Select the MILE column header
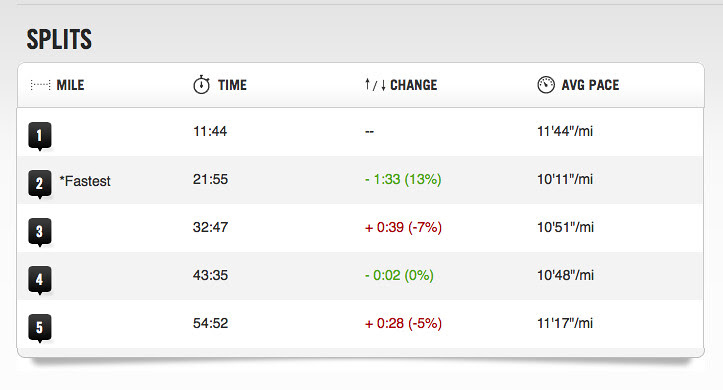This screenshot has width=723, height=390. point(70,85)
